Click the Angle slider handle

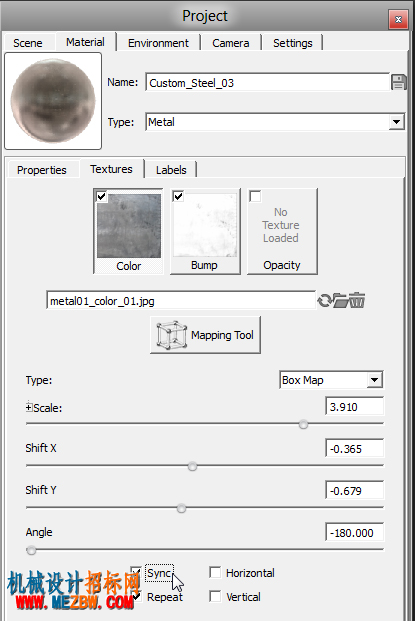[x=31, y=551]
